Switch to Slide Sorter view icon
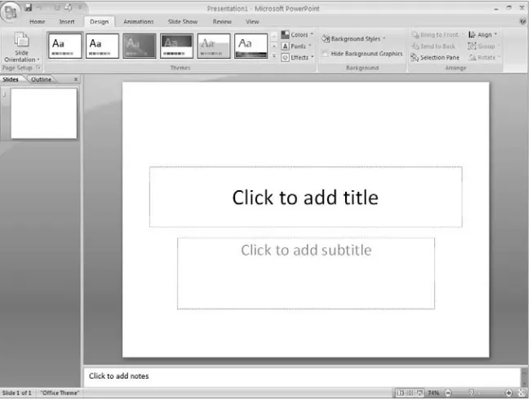 410,393
